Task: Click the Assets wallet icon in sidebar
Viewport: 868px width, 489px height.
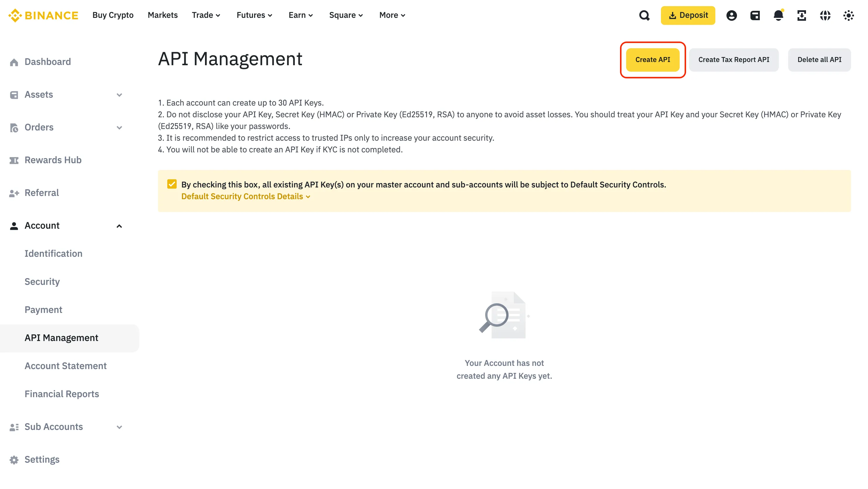Action: [14, 95]
